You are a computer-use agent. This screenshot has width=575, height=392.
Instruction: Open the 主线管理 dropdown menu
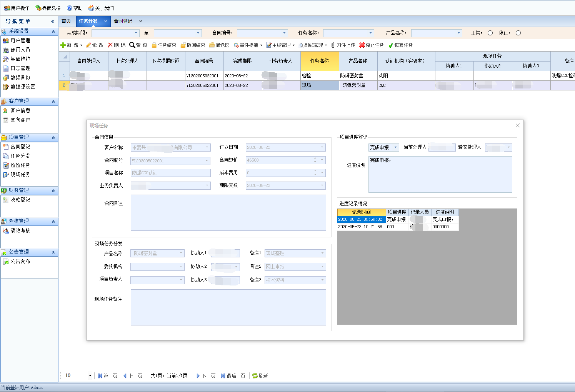(280, 45)
